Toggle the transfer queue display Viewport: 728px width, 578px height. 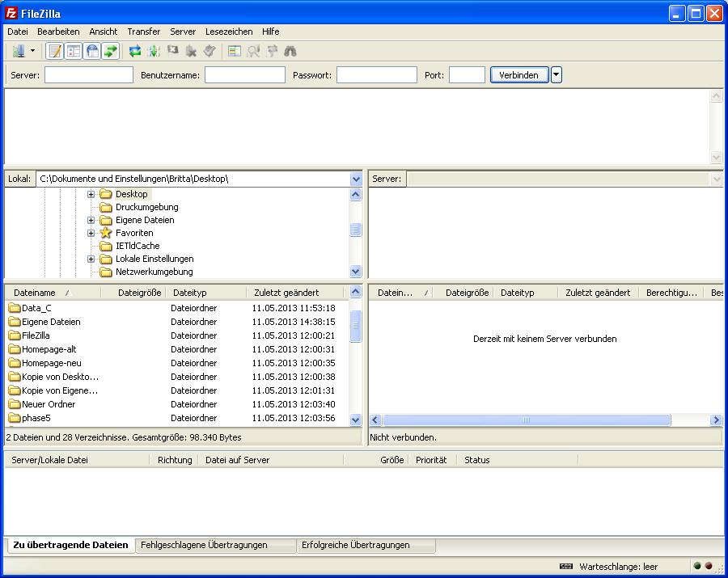111,51
